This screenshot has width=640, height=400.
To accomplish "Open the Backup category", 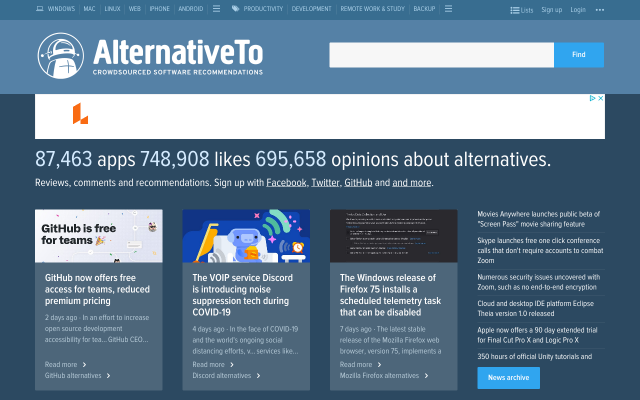I will (x=424, y=9).
